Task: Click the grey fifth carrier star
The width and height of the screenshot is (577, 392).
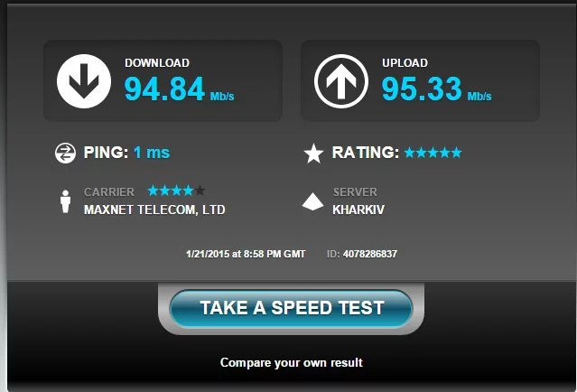Action: tap(200, 191)
